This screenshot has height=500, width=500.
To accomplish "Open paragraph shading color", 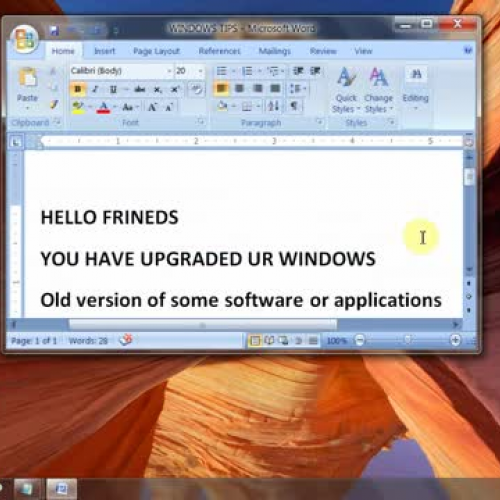I will [222, 107].
